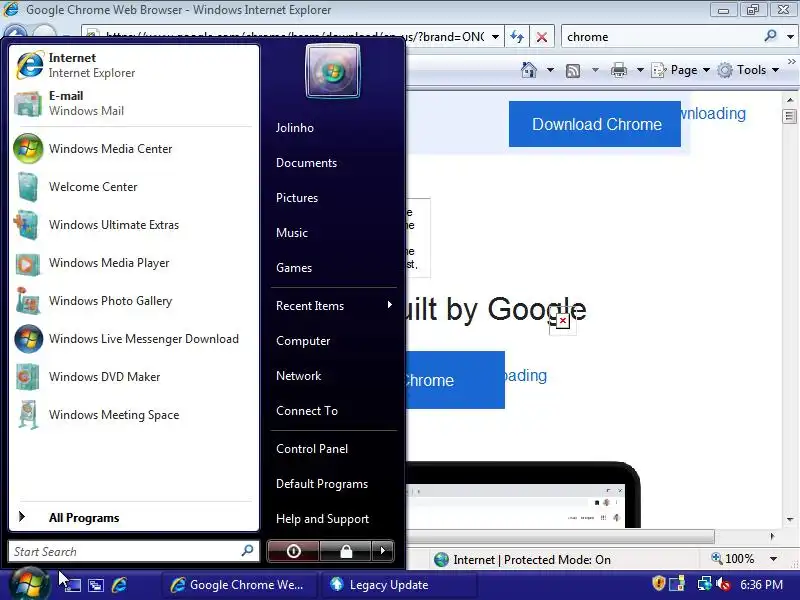Switch to Legacy Update taskbar button
800x600 pixels.
click(398, 585)
